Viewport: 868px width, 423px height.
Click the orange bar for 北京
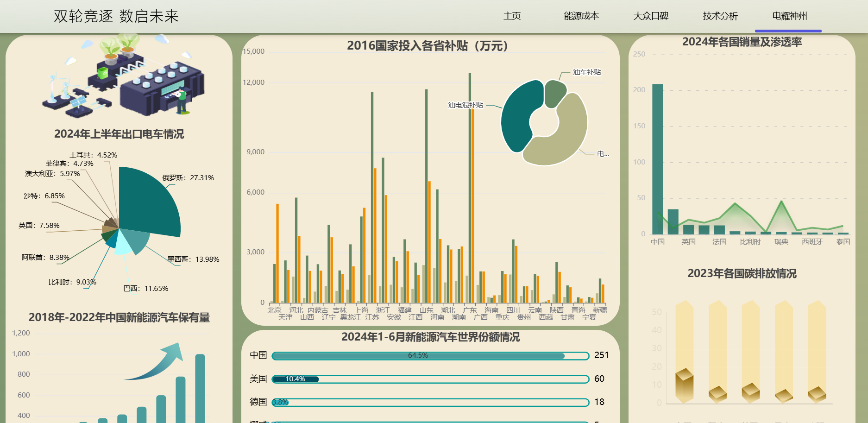point(277,253)
